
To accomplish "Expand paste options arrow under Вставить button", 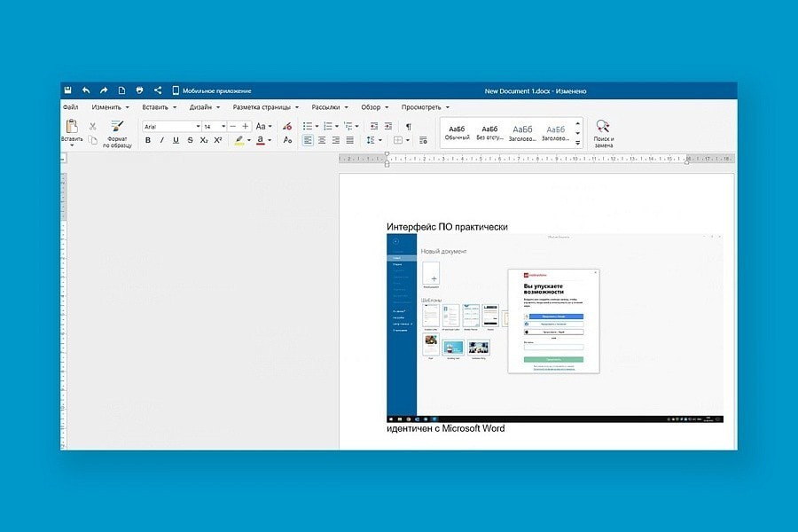I will 72,145.
